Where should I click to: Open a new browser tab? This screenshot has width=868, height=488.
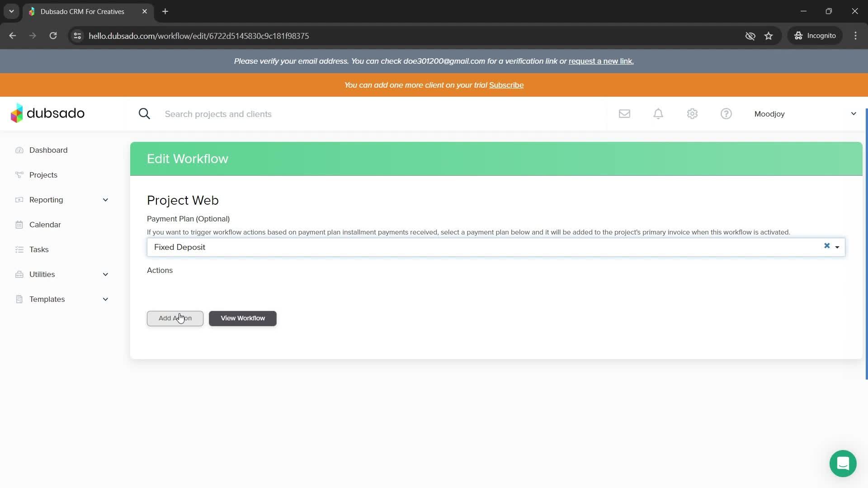165,11
